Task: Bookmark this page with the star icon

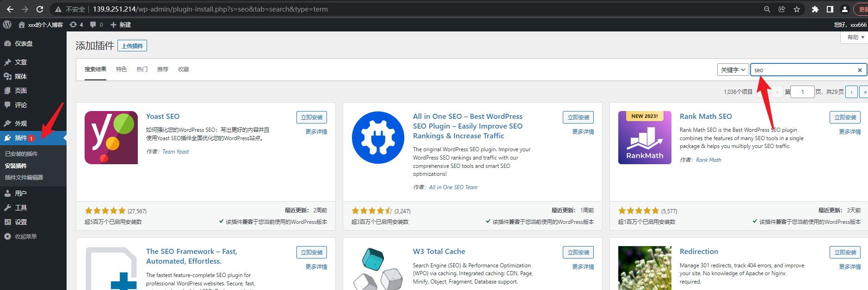Action: pos(797,9)
